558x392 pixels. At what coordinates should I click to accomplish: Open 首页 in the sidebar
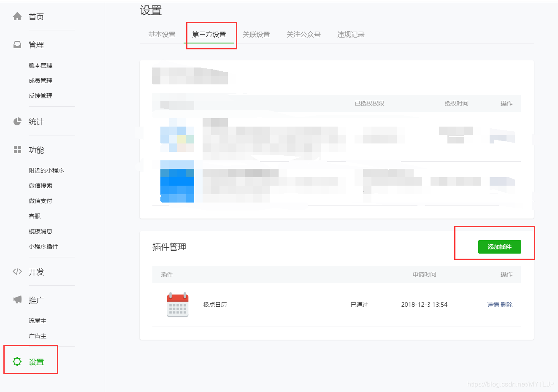(x=36, y=17)
